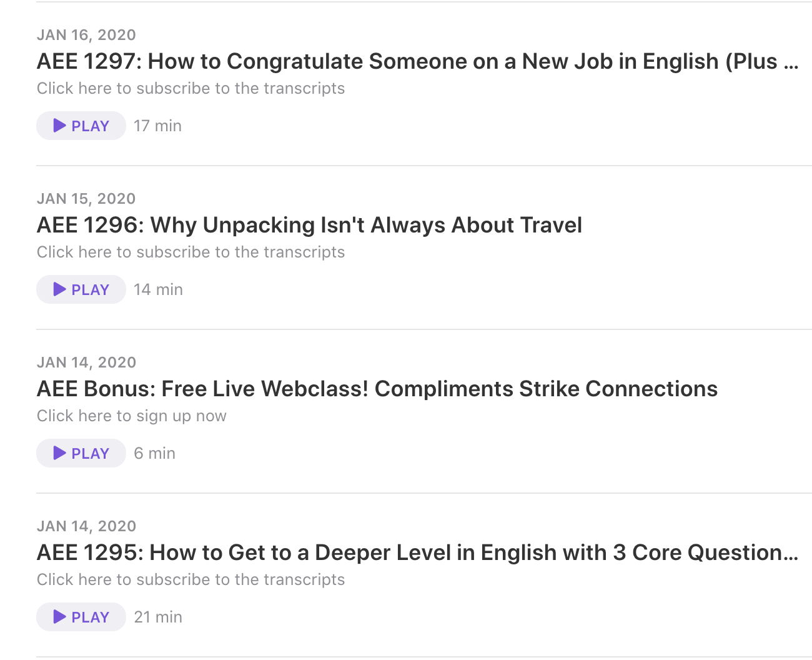Click the Jan 15, 2020 date label

click(86, 199)
